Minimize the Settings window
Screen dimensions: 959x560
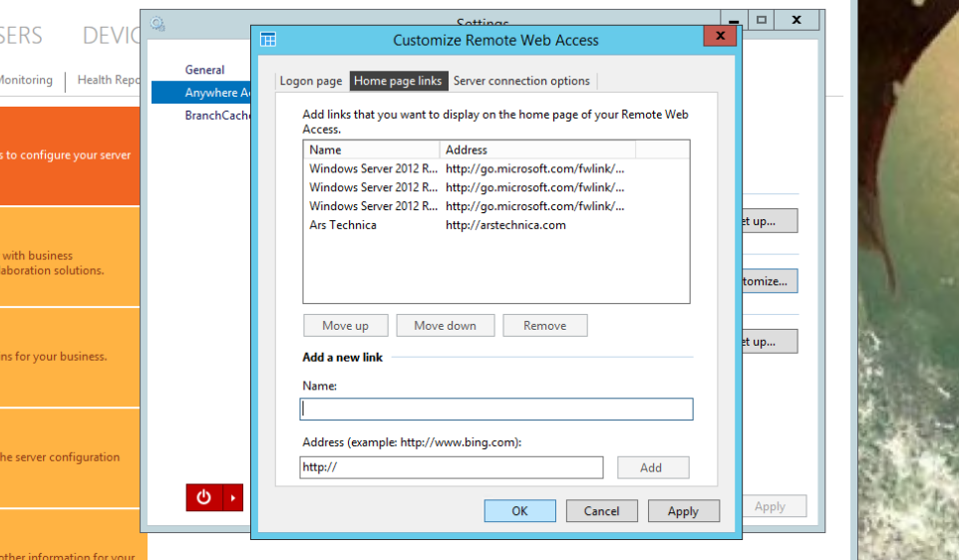click(x=734, y=20)
